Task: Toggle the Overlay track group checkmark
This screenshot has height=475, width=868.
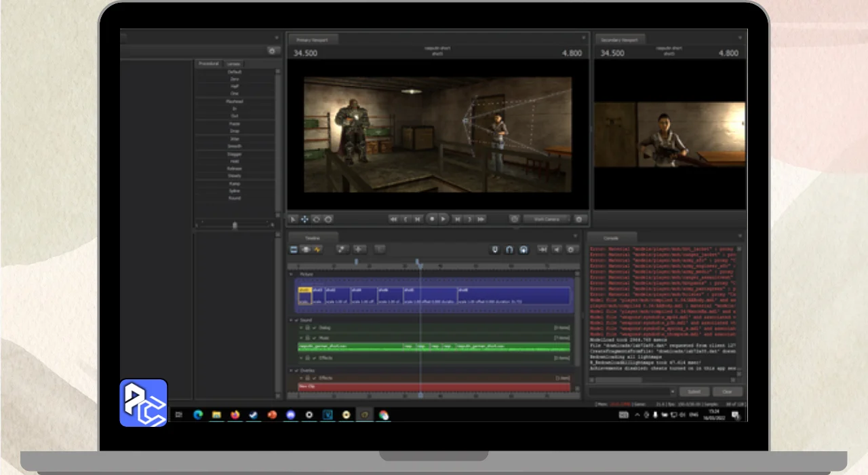Action: click(296, 370)
